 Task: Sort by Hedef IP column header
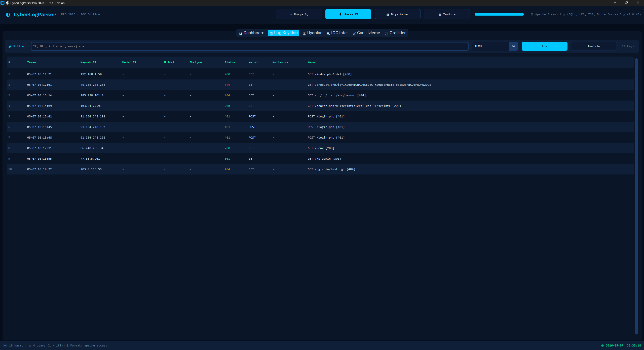(x=129, y=62)
